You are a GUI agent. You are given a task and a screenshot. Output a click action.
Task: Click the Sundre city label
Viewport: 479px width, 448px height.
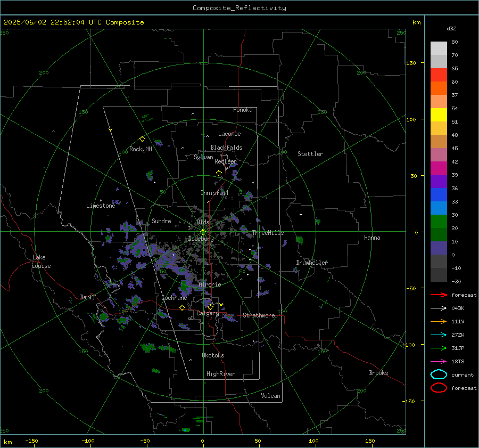click(x=161, y=221)
